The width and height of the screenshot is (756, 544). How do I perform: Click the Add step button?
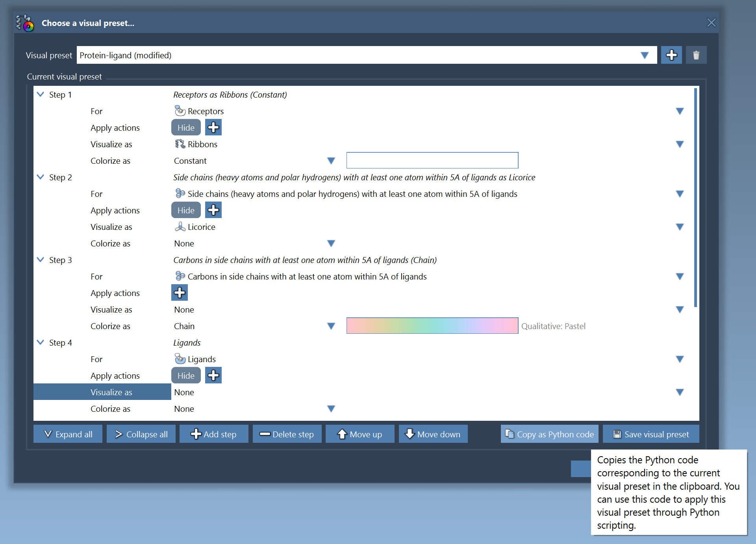(213, 434)
